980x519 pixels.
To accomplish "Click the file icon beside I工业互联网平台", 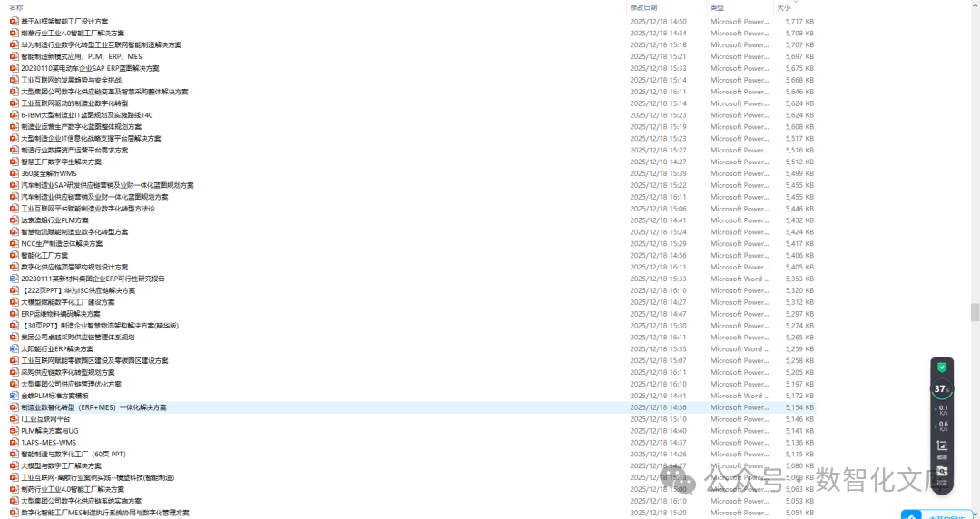I will pyautogui.click(x=15, y=419).
